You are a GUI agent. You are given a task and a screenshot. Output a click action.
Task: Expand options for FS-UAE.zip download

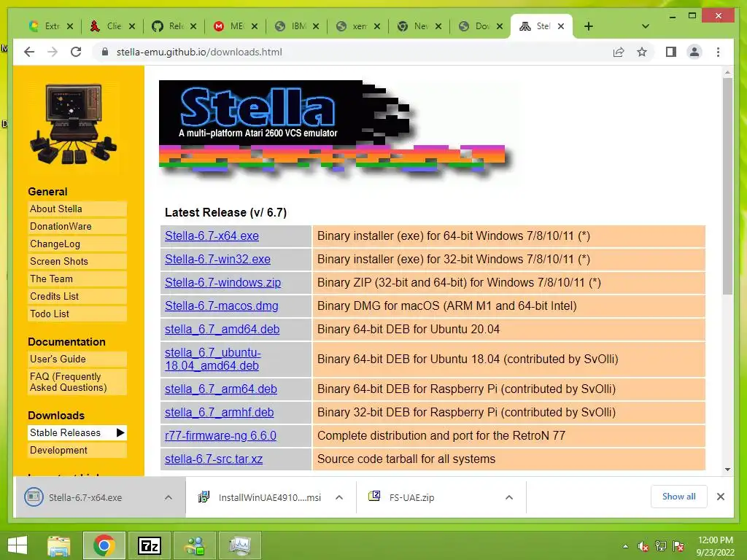[508, 497]
